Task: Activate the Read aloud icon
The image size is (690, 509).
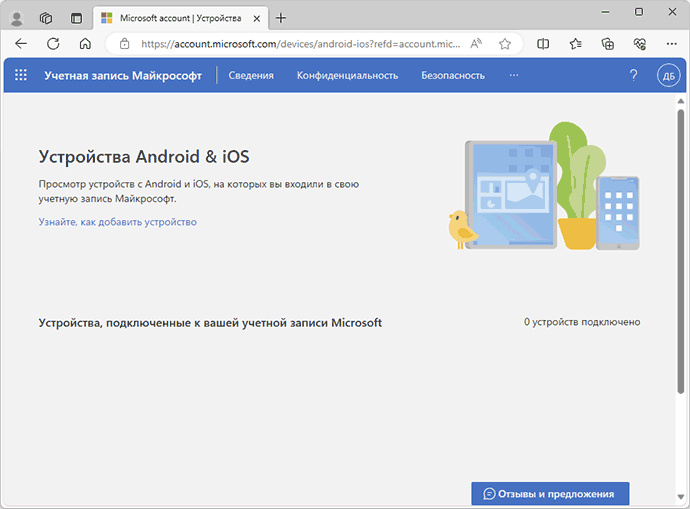Action: click(x=476, y=44)
